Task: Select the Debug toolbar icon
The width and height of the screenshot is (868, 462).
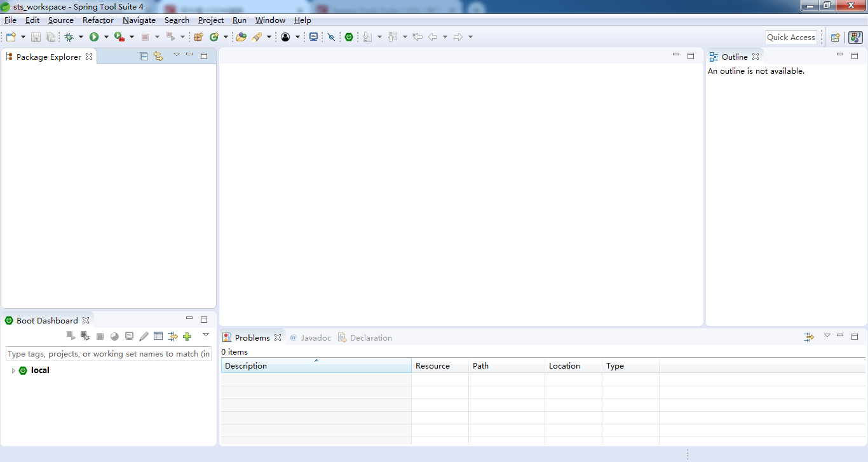Action: [x=69, y=36]
